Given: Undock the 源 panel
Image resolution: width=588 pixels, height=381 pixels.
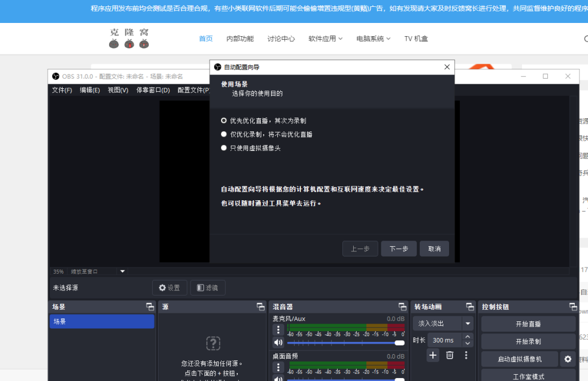Looking at the screenshot, I should coord(261,307).
